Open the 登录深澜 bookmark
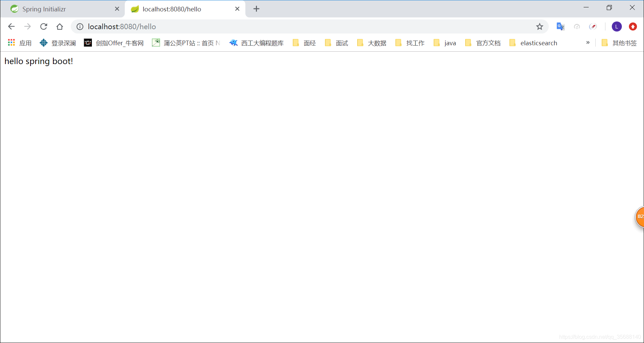 tap(58, 43)
